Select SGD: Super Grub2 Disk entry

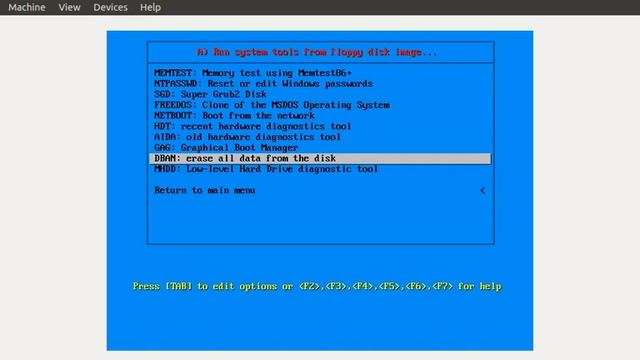210,94
